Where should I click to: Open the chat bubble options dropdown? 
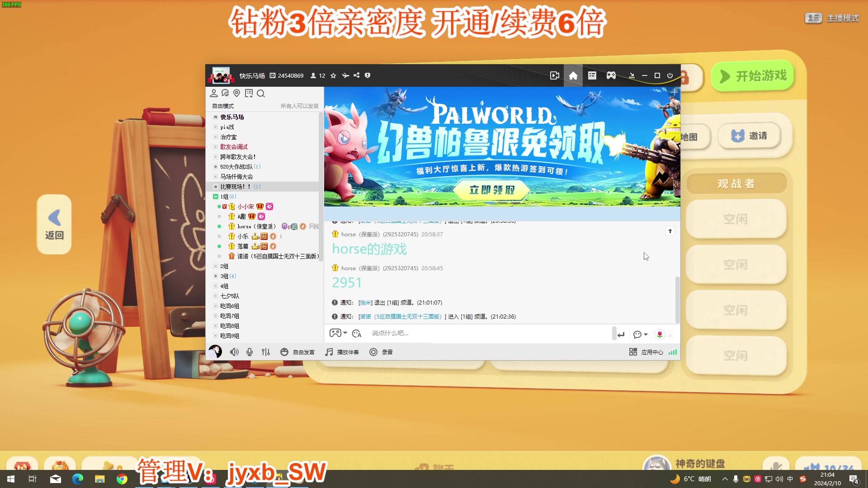[641, 334]
